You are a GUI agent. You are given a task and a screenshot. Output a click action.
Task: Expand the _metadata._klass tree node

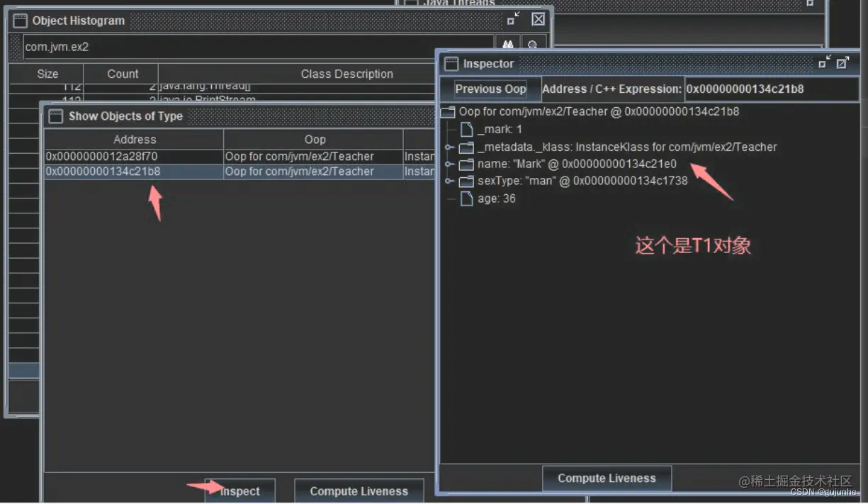point(449,147)
